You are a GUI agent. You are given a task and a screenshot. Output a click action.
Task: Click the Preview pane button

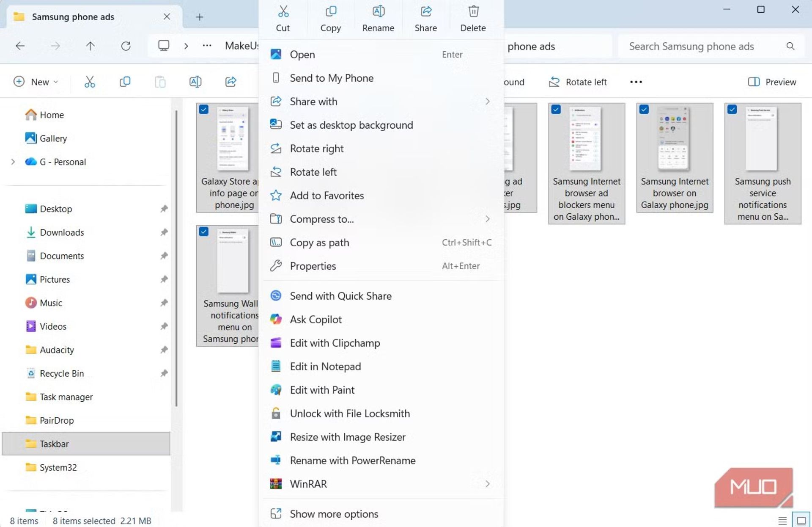[772, 82]
